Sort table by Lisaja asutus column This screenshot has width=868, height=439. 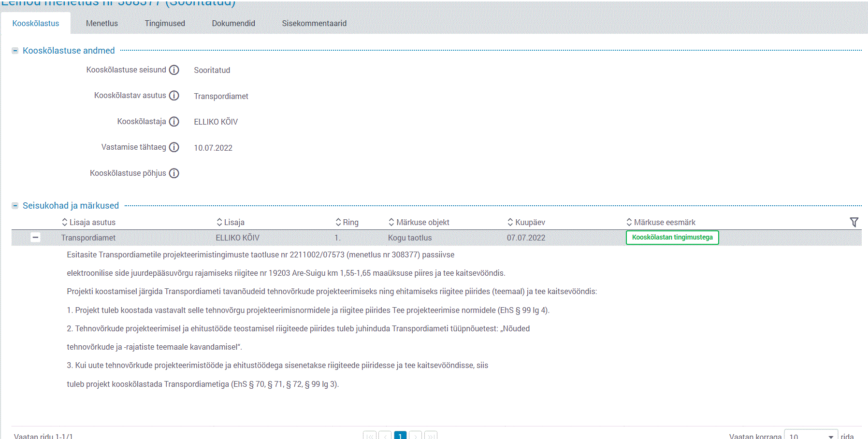point(88,222)
